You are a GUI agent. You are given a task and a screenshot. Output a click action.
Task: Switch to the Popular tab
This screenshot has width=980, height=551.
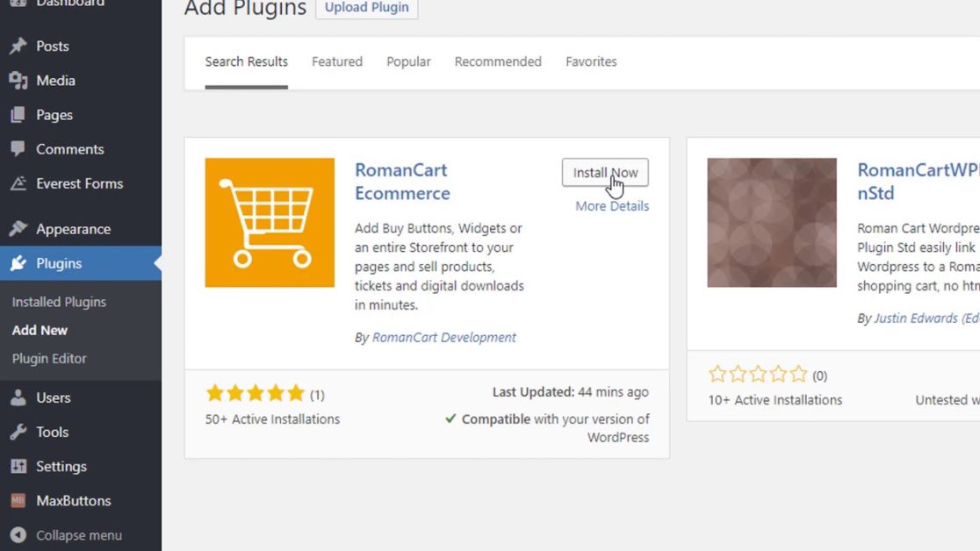tap(408, 61)
